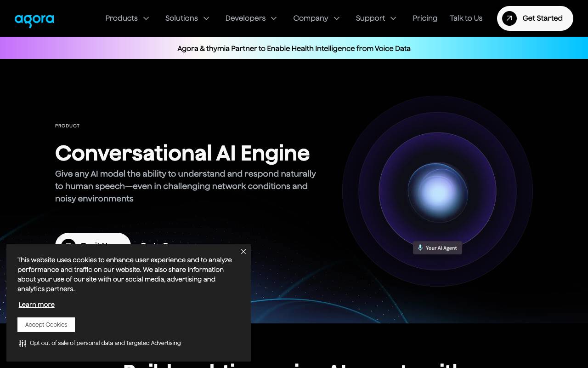
Task: Click the PRODUCT label above the heading
Action: (68, 126)
